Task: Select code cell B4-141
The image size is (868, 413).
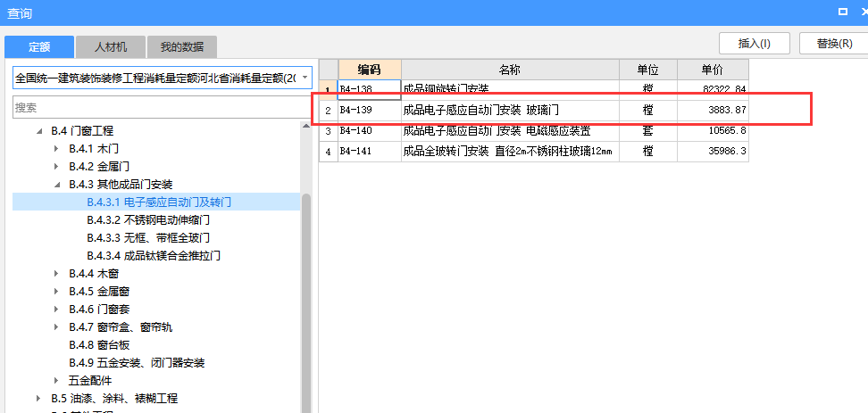Action: [369, 152]
